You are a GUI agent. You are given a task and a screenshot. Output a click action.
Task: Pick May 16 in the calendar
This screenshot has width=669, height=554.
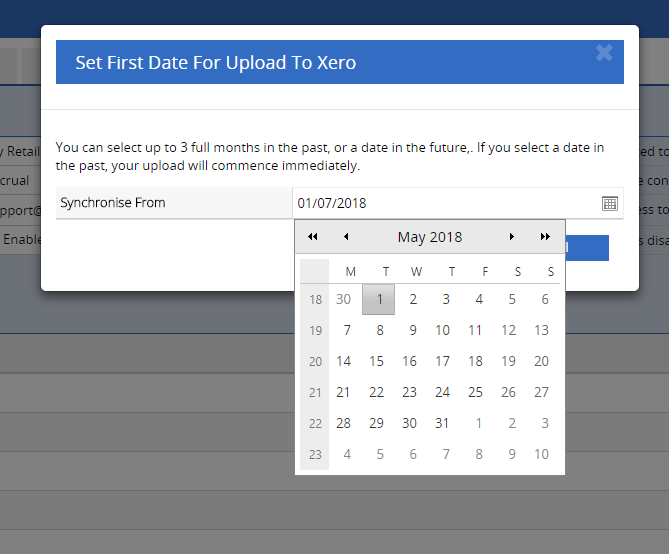(411, 362)
